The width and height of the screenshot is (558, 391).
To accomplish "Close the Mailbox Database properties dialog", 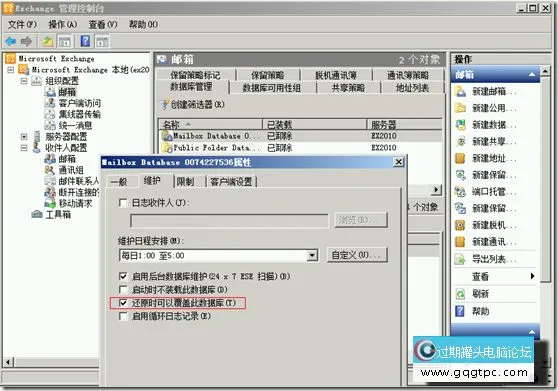I will pos(399,162).
